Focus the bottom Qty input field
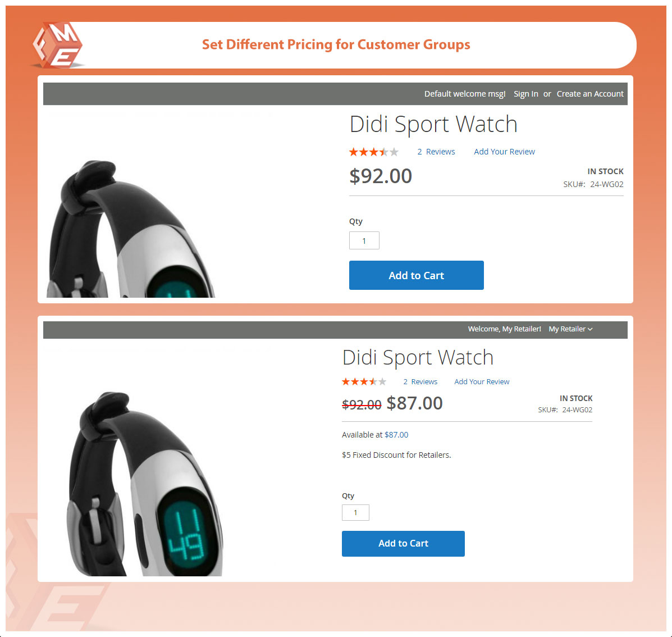The width and height of the screenshot is (672, 637). 355,513
